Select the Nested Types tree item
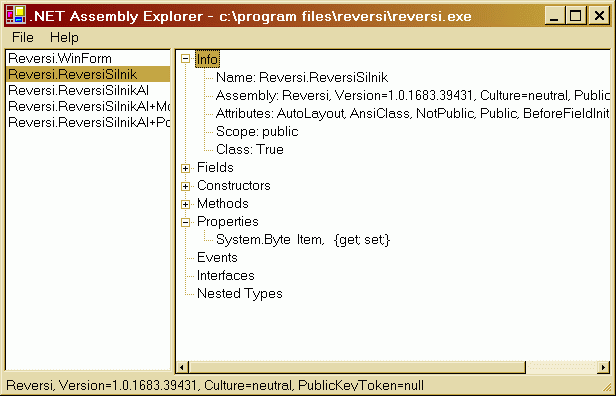Screen dimensions: 616x396 click(240, 294)
